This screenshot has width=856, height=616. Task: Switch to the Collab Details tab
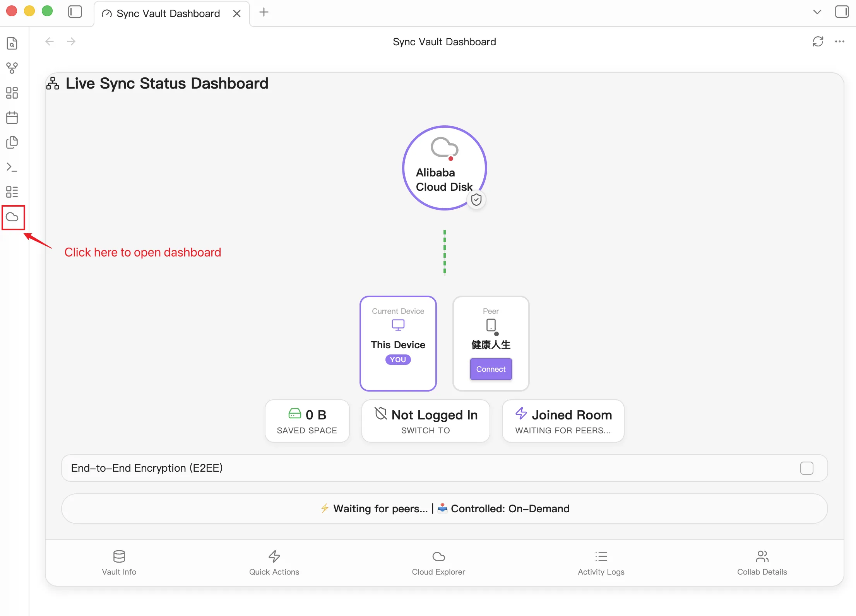762,563
